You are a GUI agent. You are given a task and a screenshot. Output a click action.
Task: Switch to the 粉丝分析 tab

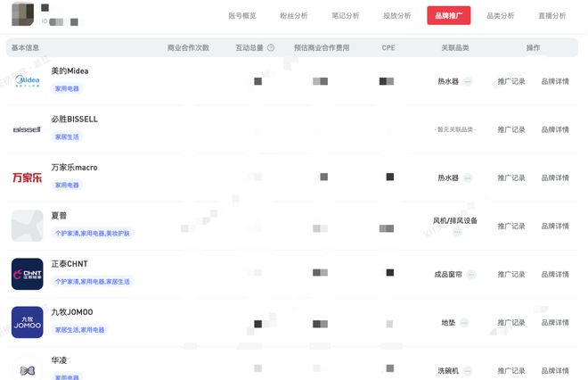pyautogui.click(x=294, y=16)
